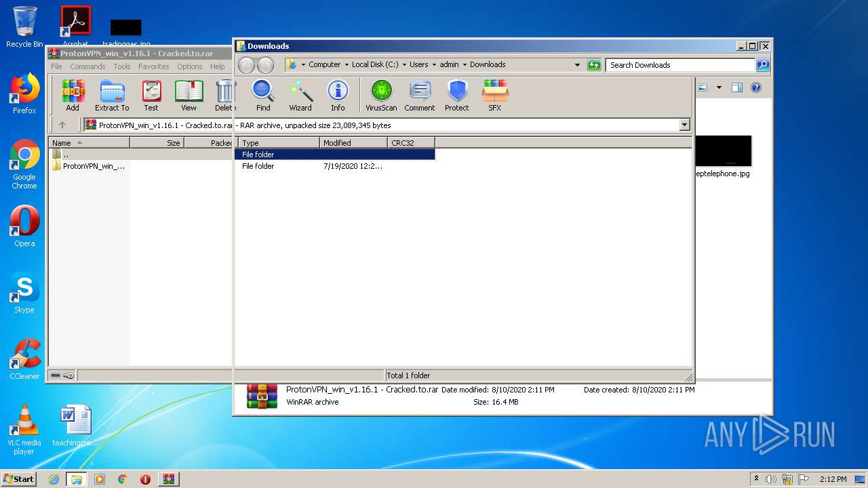Image resolution: width=868 pixels, height=488 pixels.
Task: Open the Favorites menu
Action: click(154, 66)
